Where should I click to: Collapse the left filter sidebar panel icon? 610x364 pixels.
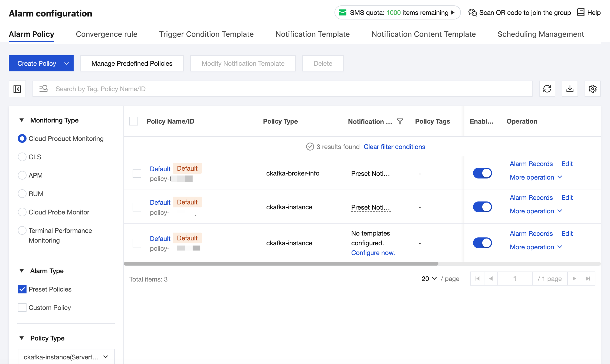(x=17, y=89)
